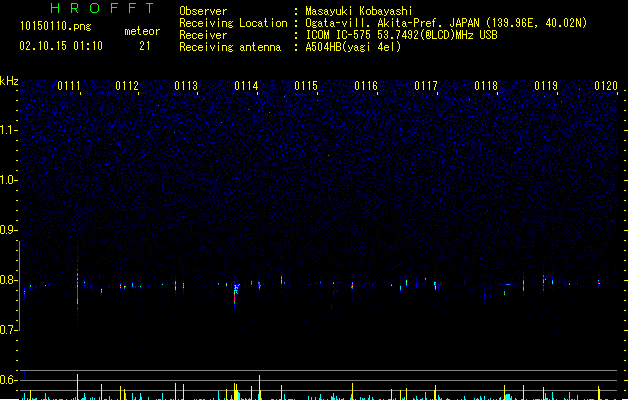This screenshot has width=629, height=400.
Task: Click time marker 0116
Action: coord(366,86)
